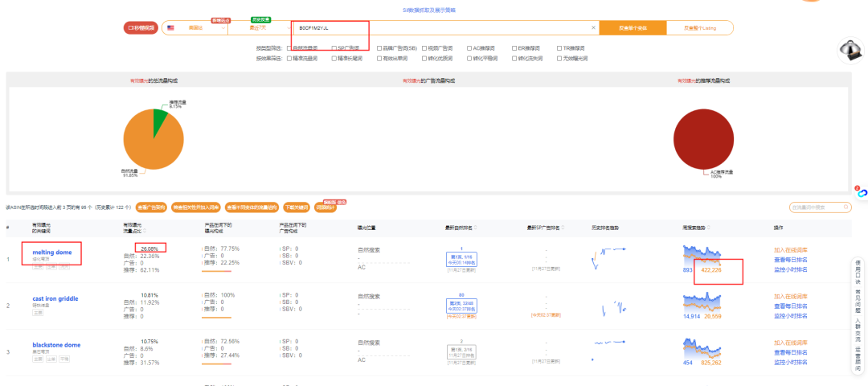The image size is (868, 386).
Task: Click the natural rank badge for melting dome
Action: pyautogui.click(x=461, y=259)
